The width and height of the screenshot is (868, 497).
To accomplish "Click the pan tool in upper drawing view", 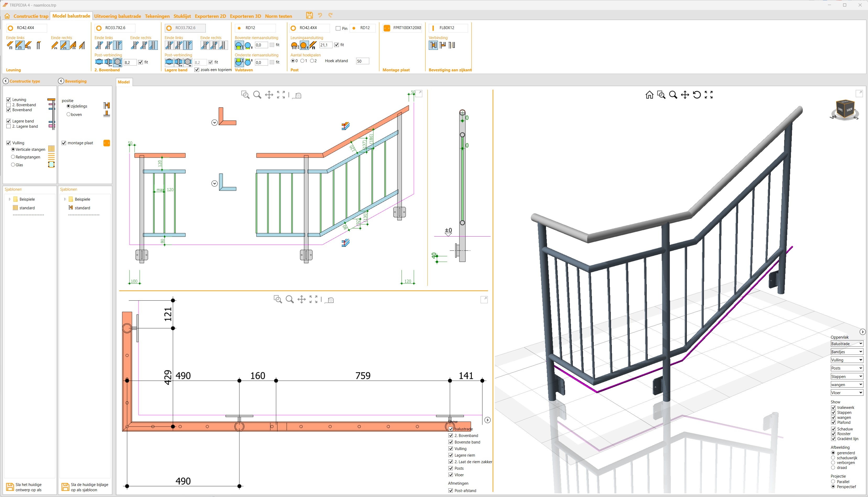I will 269,95.
